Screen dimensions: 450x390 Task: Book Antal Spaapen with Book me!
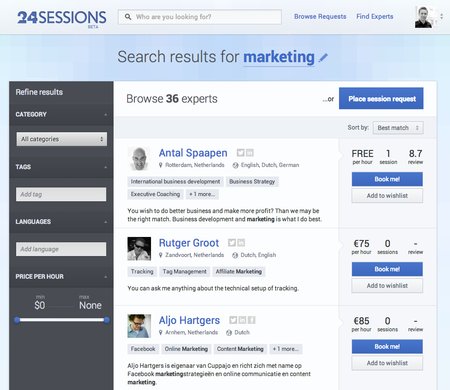387,179
